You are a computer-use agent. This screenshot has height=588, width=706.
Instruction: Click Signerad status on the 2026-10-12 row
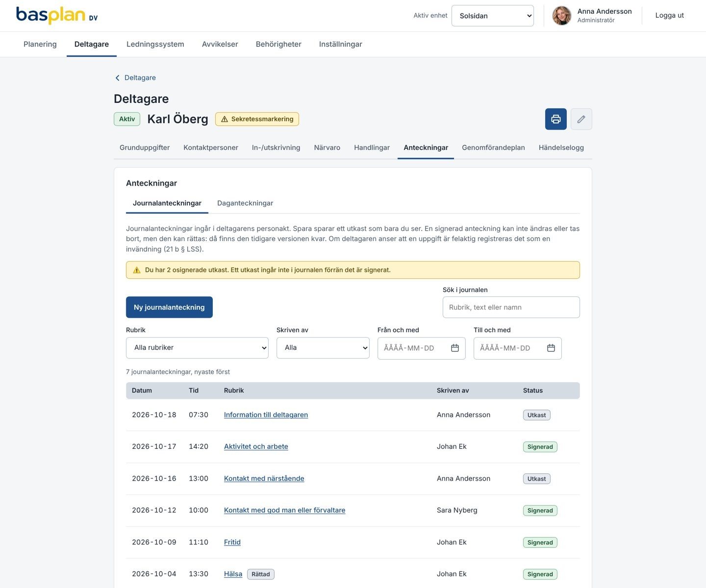click(540, 511)
